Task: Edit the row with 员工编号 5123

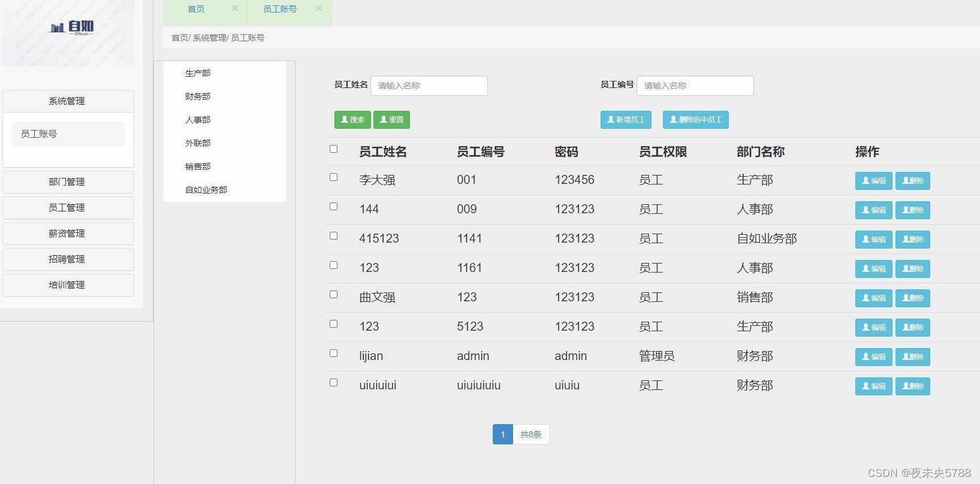Action: click(x=874, y=328)
